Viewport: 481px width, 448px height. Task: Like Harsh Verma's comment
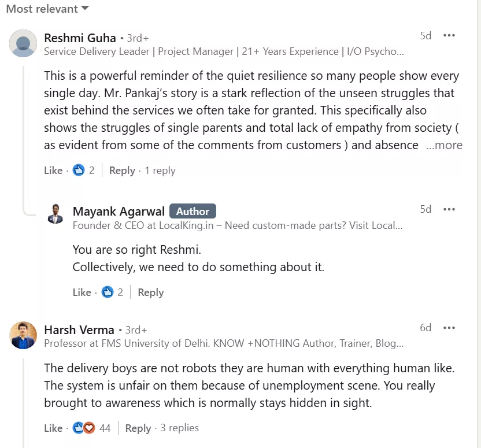53,428
